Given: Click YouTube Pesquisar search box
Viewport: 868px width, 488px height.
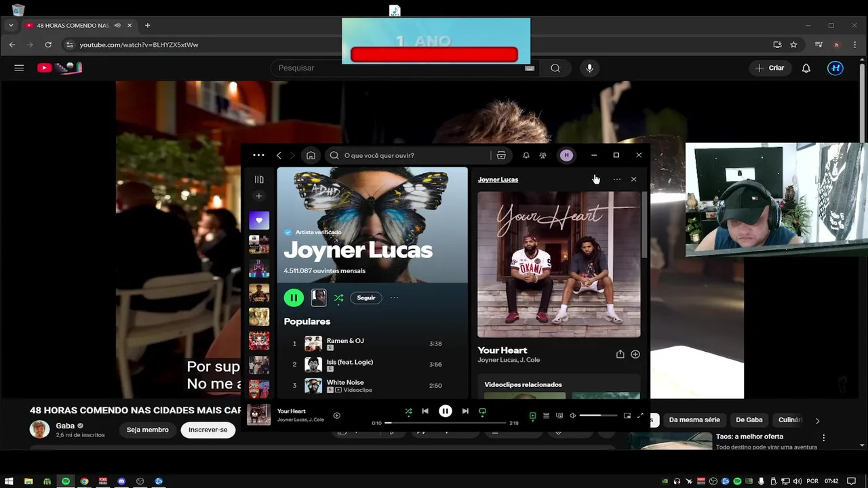Looking at the screenshot, I should [405, 68].
